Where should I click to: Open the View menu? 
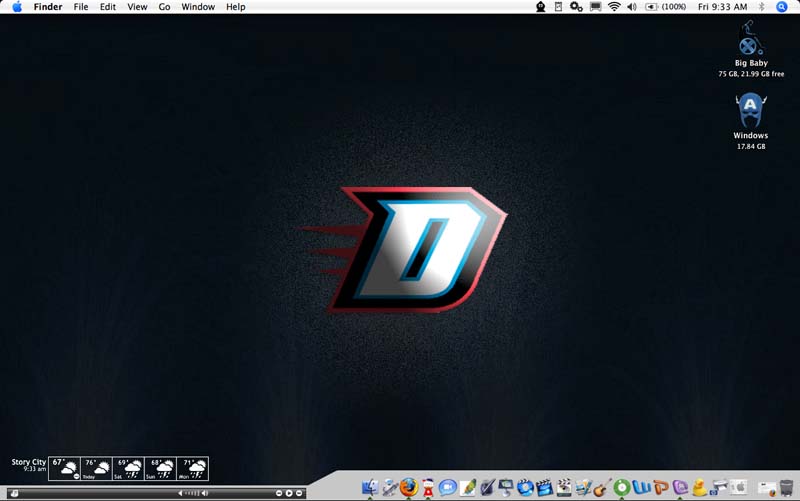click(x=137, y=7)
